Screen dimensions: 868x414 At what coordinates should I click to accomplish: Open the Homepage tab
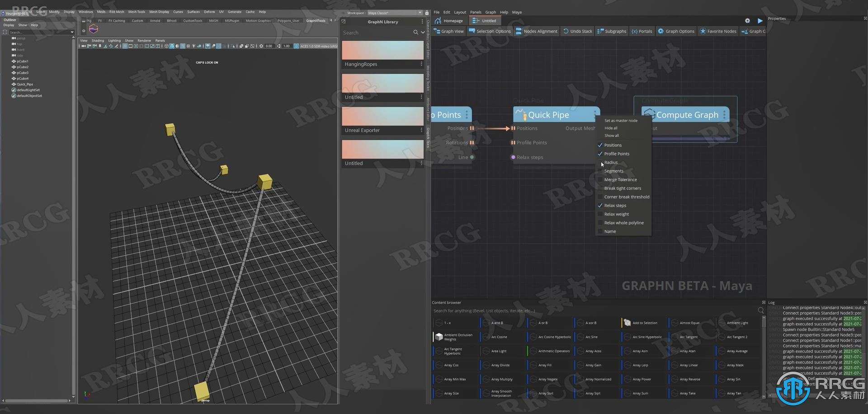point(449,21)
